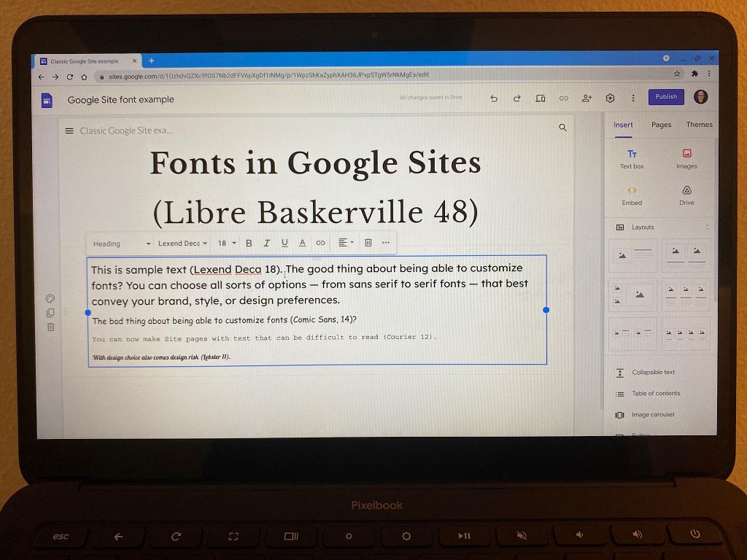Toggle bold formatting on selected text
The image size is (747, 560).
[x=249, y=243]
